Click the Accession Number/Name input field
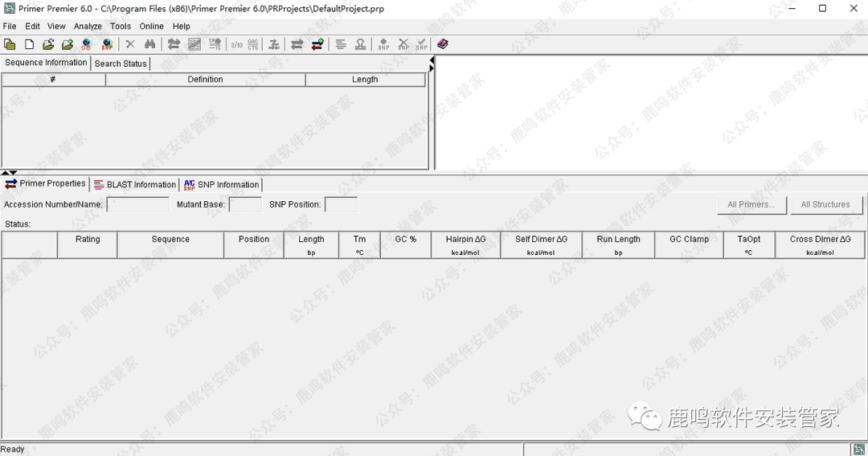This screenshot has height=456, width=868. coord(137,204)
